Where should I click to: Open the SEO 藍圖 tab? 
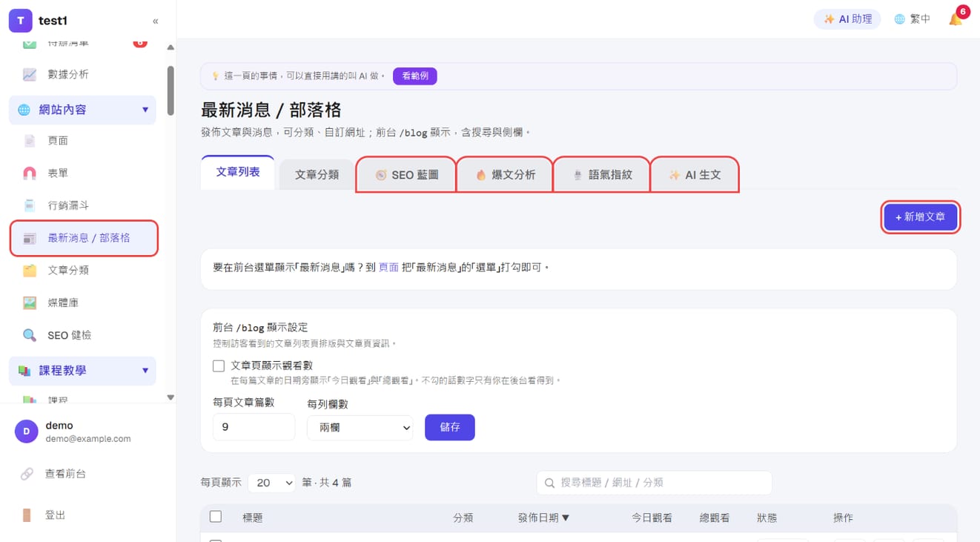405,175
